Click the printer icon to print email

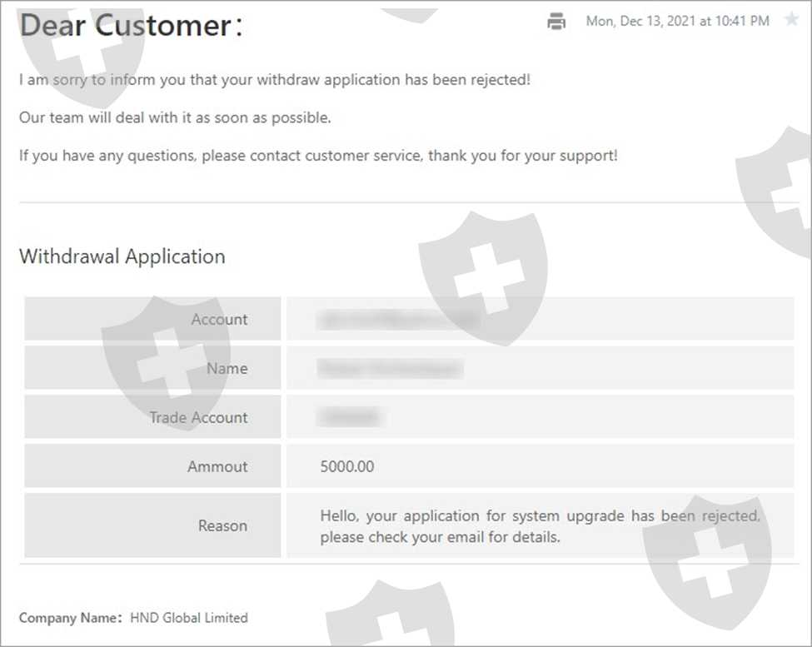pos(556,22)
